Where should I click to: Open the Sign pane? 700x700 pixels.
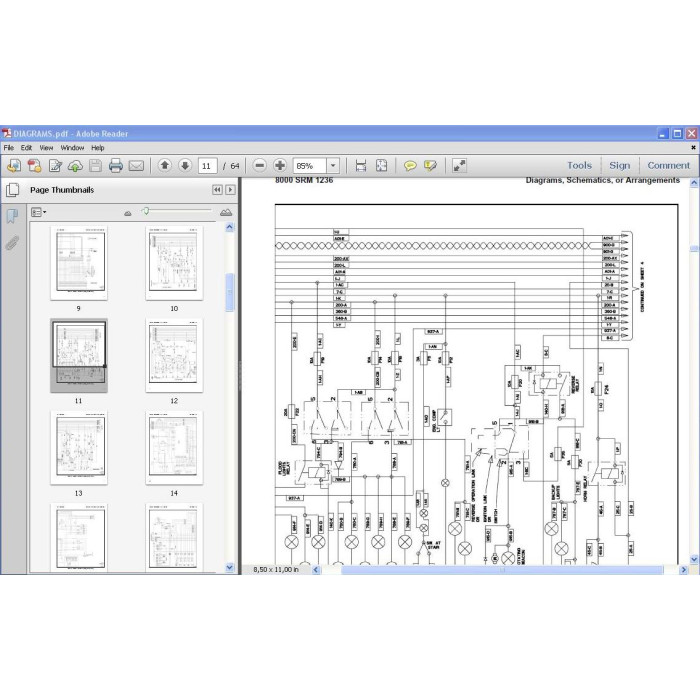point(620,165)
